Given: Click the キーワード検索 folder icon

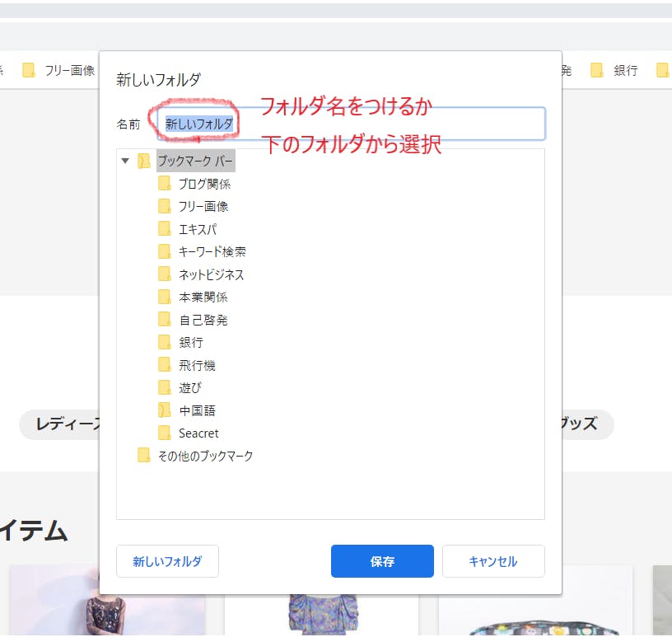Looking at the screenshot, I should click(x=165, y=251).
